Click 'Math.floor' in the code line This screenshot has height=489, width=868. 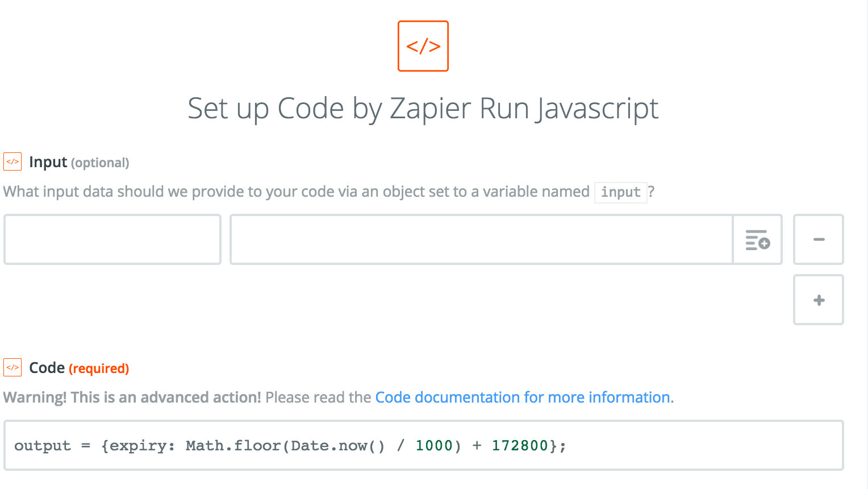(233, 445)
